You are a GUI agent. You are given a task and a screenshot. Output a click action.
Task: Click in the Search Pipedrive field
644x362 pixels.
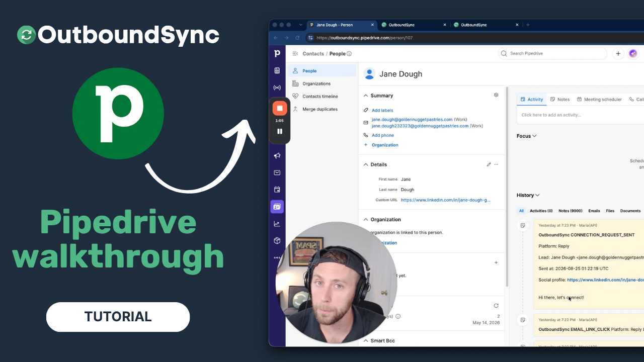pos(552,53)
